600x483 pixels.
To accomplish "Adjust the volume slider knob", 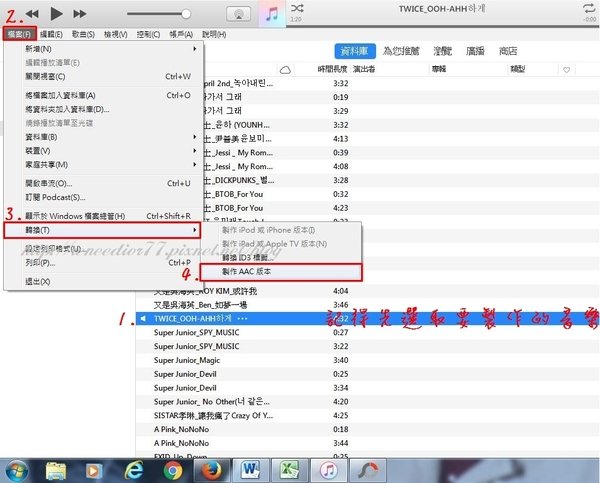I will pyautogui.click(x=186, y=14).
